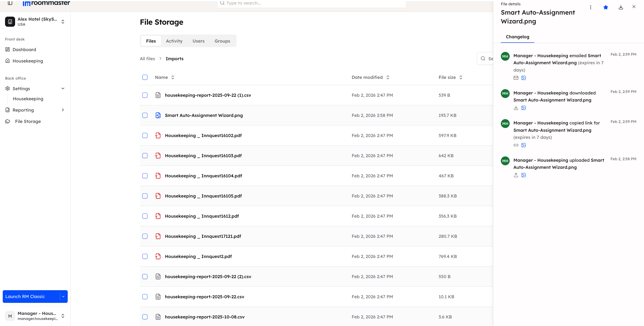Expand the Reporting submenu arrow

pos(63,110)
